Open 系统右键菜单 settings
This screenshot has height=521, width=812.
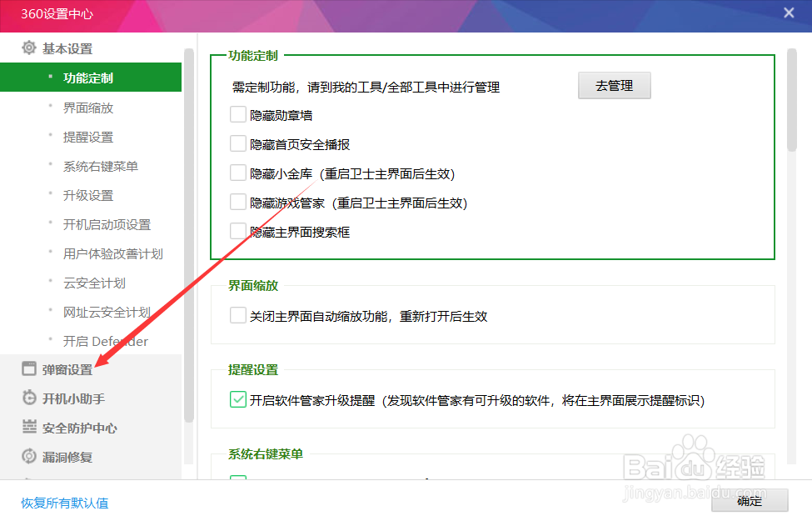tap(99, 165)
